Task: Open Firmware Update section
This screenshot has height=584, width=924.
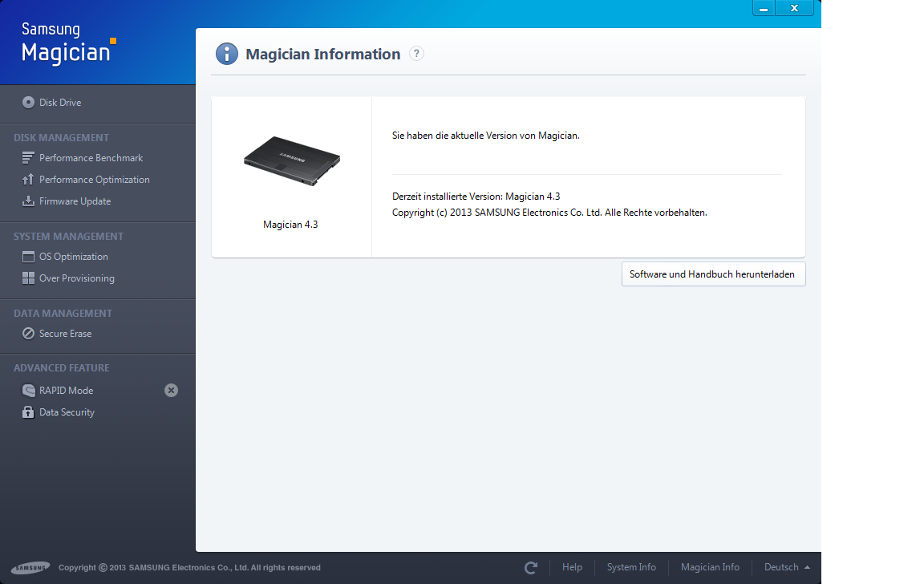Action: 75,201
